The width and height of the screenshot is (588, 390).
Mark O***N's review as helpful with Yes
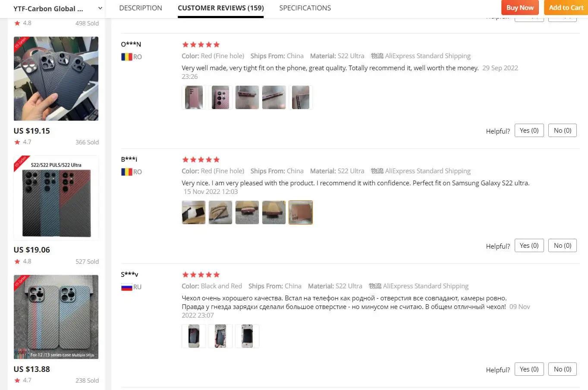[x=529, y=131]
